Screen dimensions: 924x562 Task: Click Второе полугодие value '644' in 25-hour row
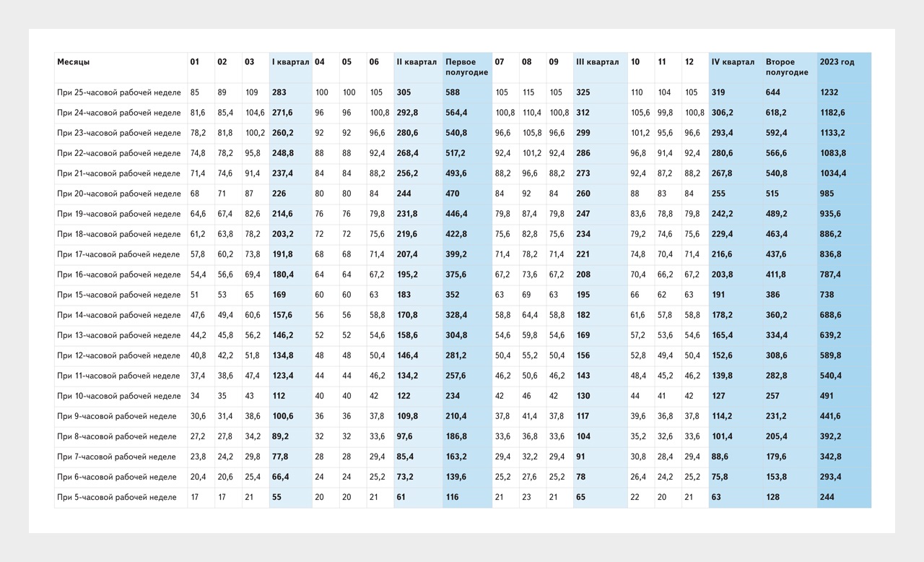tap(773, 92)
